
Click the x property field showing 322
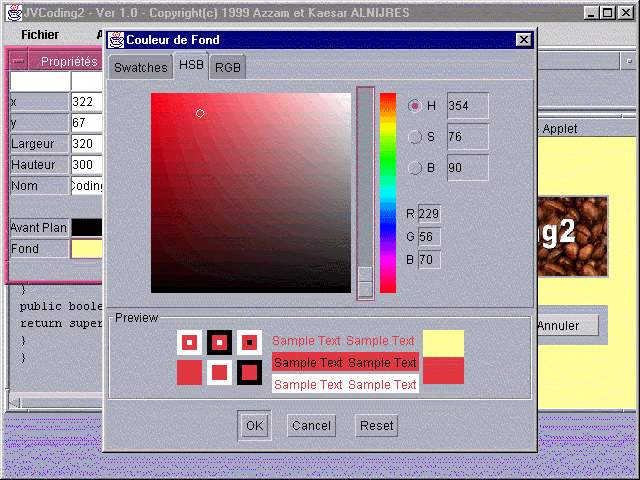[x=87, y=102]
